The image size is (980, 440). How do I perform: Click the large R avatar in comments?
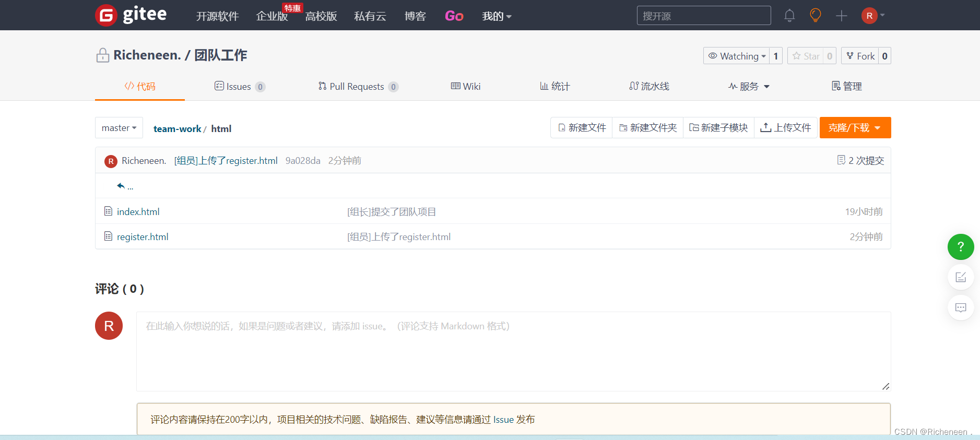109,326
